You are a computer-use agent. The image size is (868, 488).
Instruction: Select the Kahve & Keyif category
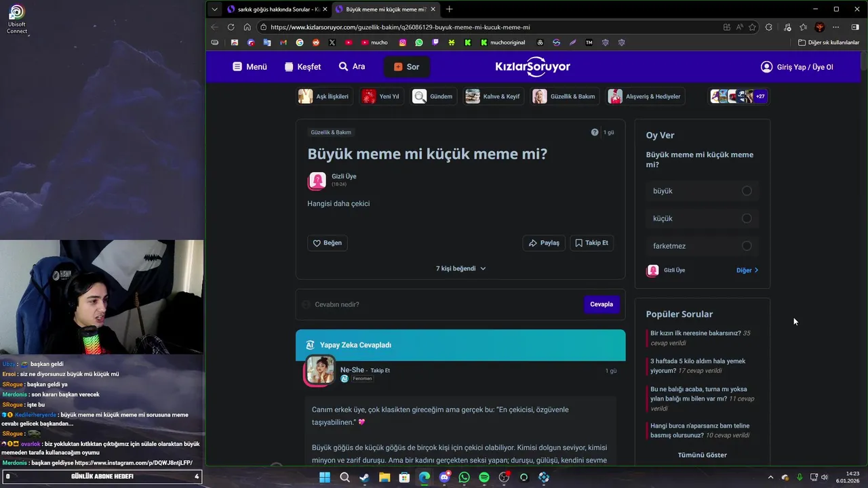(493, 96)
